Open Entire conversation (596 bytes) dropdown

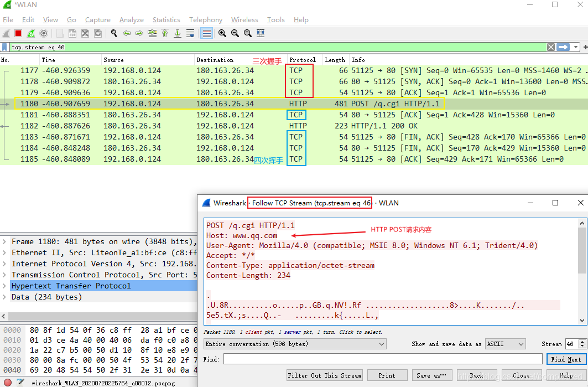click(295, 344)
